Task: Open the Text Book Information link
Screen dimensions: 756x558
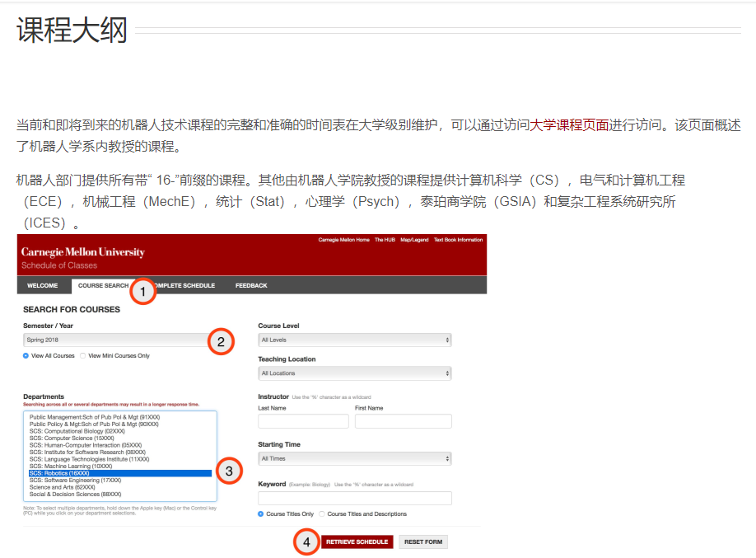Action: (458, 240)
